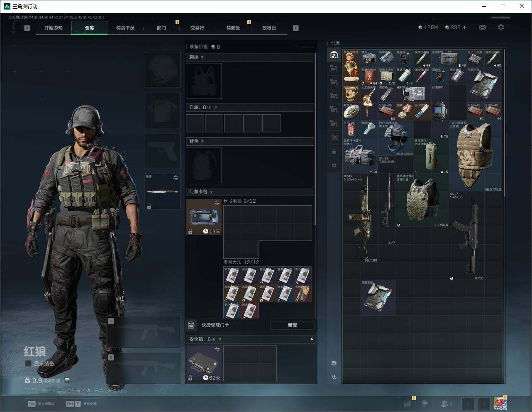Select the golden 人工膝关节 item
The height and width of the screenshot is (412, 532).
tap(369, 103)
